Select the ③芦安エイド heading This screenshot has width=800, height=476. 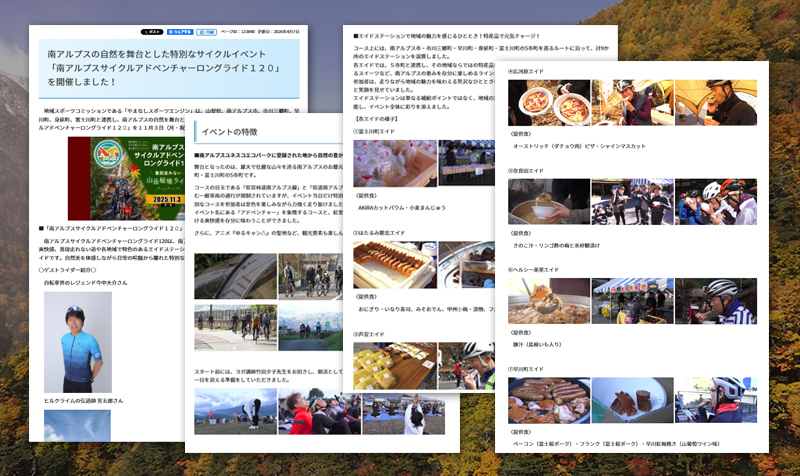pos(369,334)
